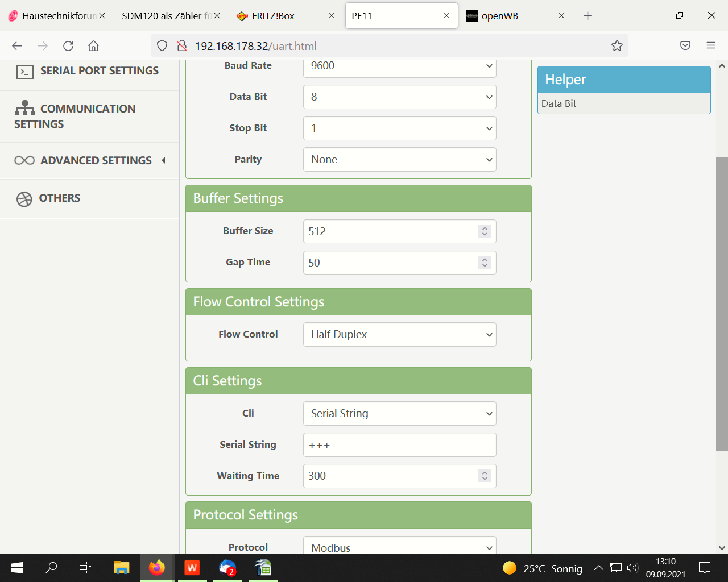Click the browser reload page icon
The width and height of the screenshot is (728, 582).
click(x=68, y=46)
